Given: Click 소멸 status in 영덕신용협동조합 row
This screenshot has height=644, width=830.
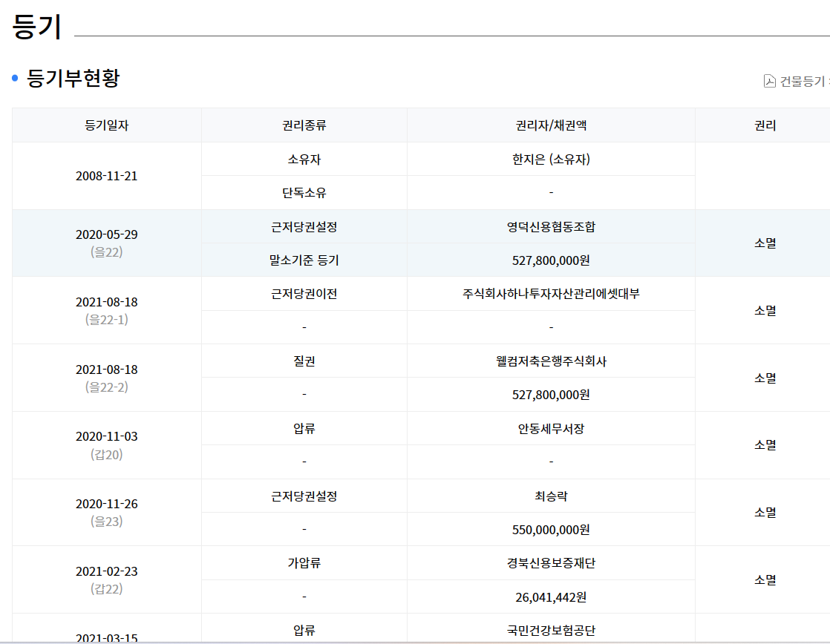Looking at the screenshot, I should (765, 243).
